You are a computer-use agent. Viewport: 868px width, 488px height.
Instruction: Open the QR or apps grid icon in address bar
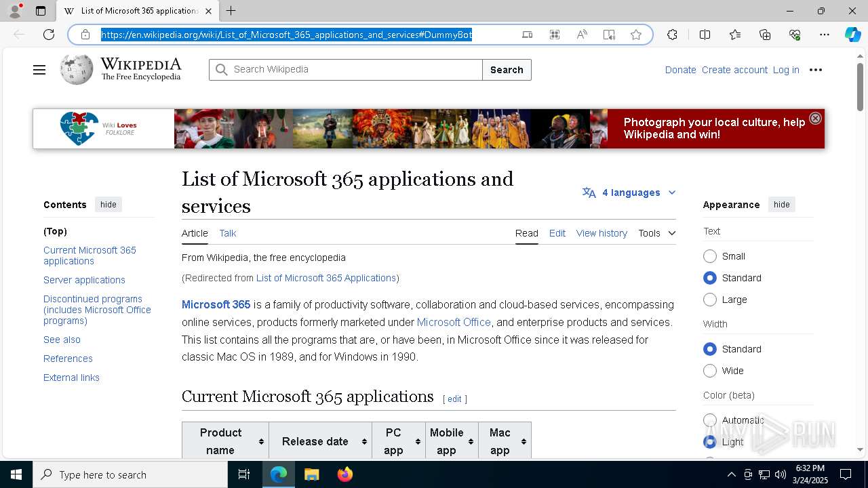[x=555, y=35]
